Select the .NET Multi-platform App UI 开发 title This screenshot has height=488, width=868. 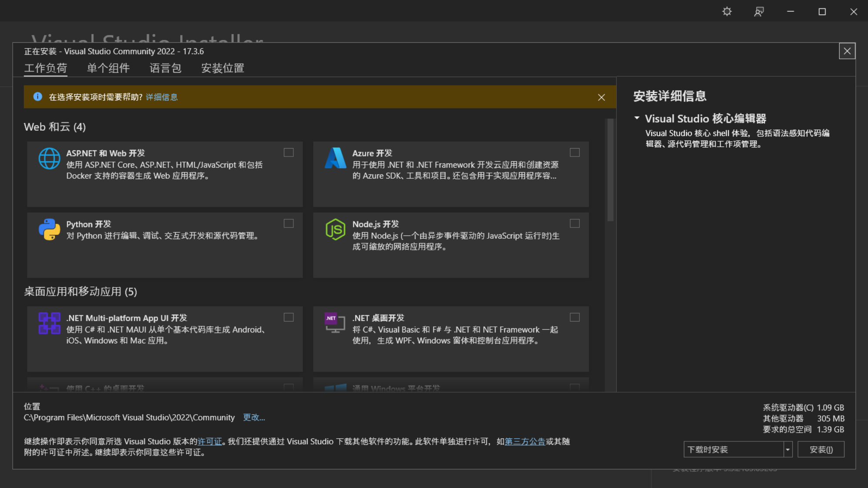(127, 318)
